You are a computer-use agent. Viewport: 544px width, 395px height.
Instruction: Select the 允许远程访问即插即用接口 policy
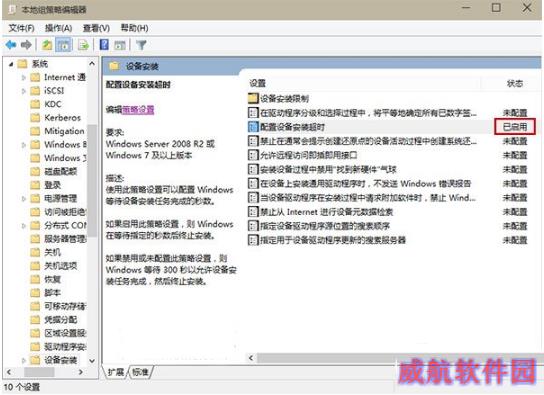tap(388, 155)
